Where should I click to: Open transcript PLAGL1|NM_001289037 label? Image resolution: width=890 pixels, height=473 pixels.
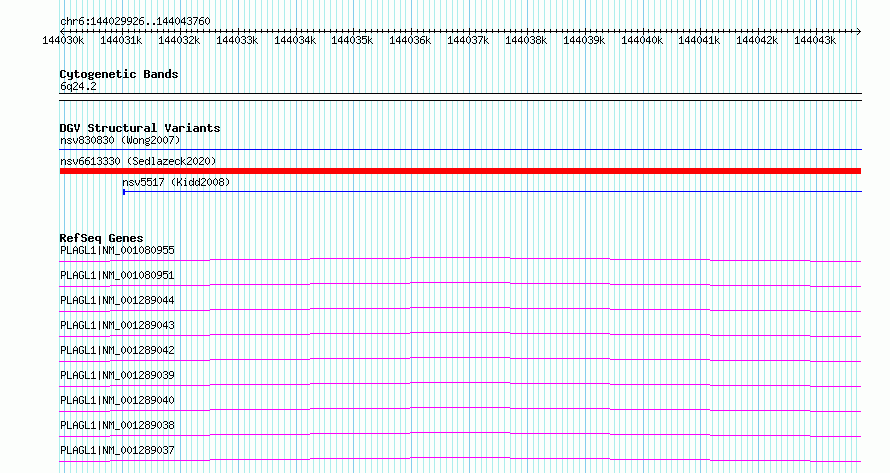117,450
